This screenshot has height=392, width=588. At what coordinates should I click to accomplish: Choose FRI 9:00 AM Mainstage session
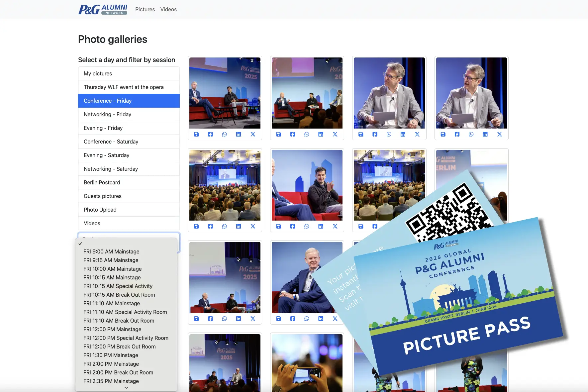coord(111,251)
